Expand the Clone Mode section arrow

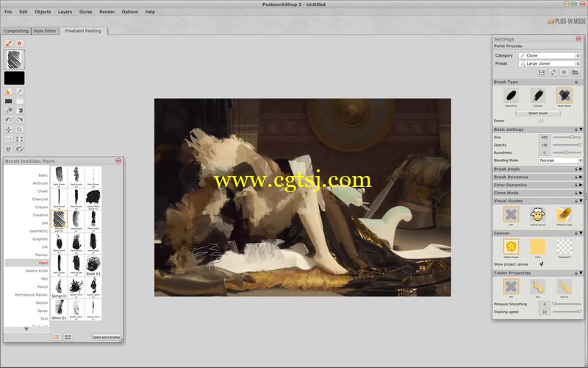pos(581,193)
